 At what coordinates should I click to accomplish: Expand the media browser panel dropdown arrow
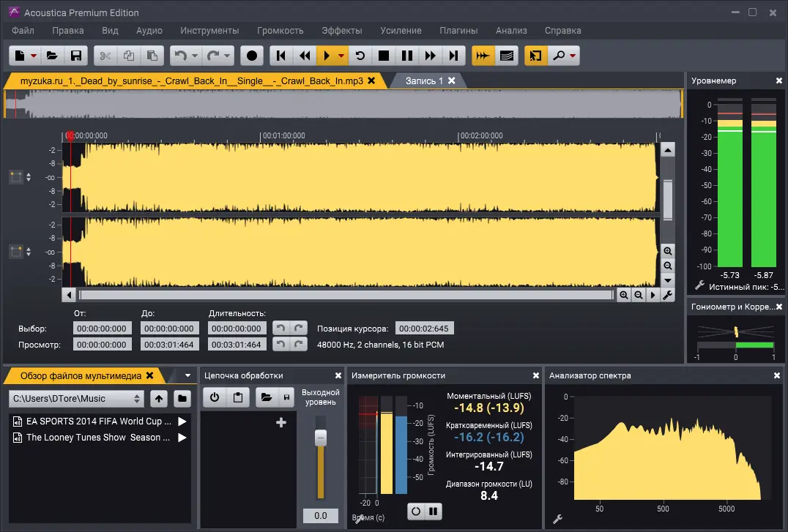tap(187, 375)
